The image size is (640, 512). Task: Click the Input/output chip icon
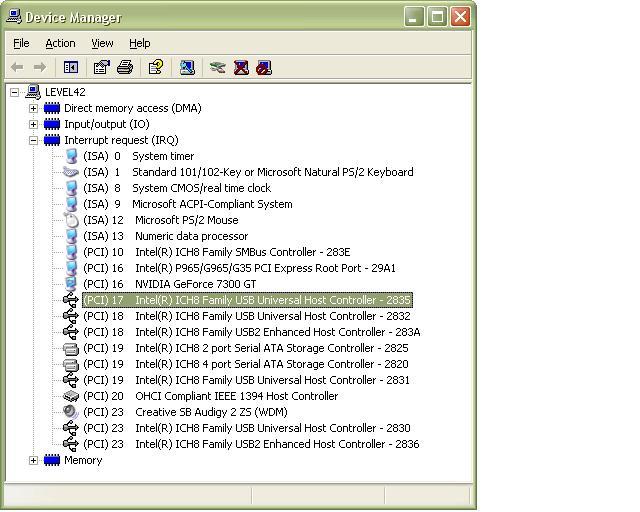point(52,124)
